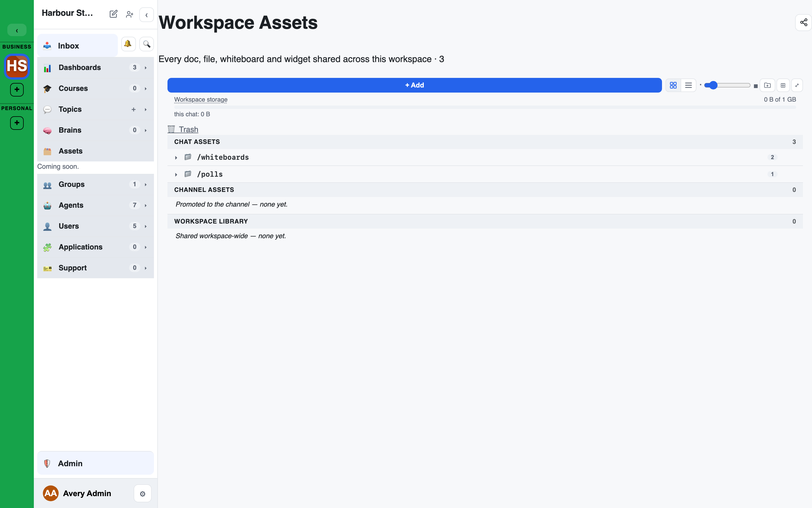Click the new folder icon in assets toolbar
The image size is (812, 508).
[767, 85]
